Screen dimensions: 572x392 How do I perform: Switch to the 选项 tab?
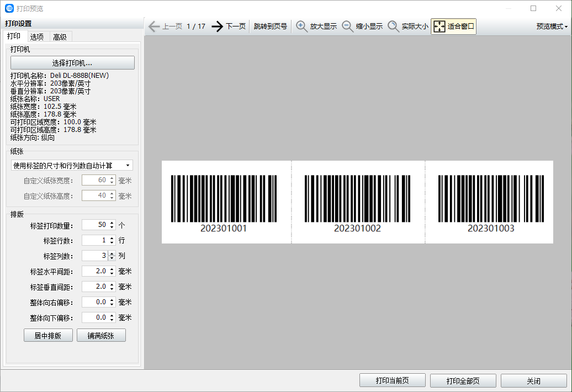point(37,37)
